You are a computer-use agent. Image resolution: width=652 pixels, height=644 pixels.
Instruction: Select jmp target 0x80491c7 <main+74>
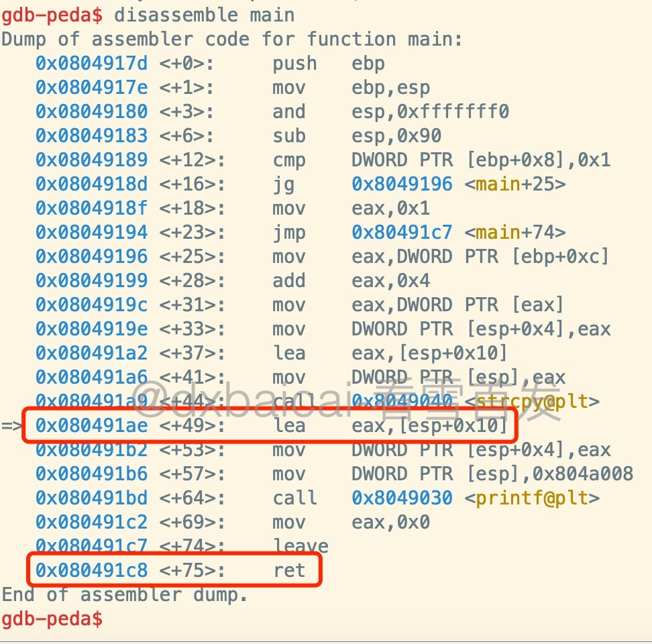pyautogui.click(x=459, y=232)
